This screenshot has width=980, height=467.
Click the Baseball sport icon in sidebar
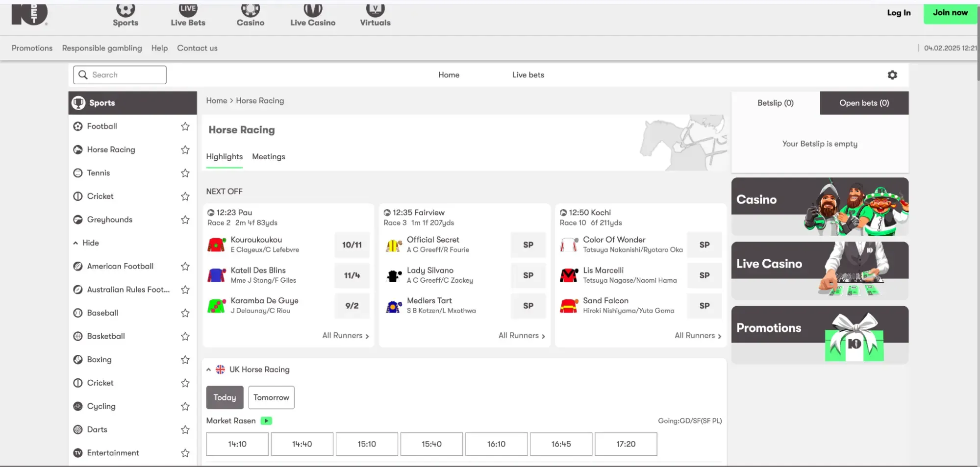78,313
